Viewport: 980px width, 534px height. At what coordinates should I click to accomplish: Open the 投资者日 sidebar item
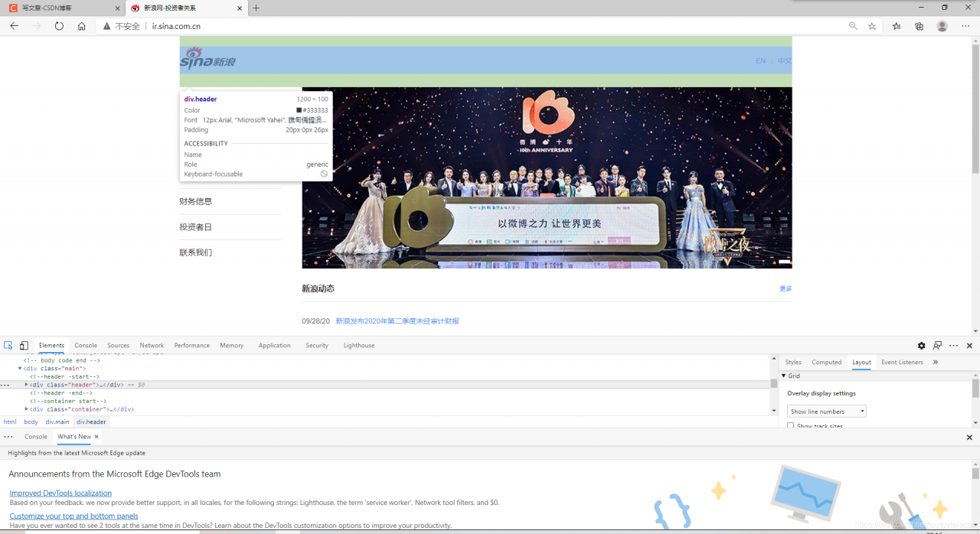click(x=196, y=227)
